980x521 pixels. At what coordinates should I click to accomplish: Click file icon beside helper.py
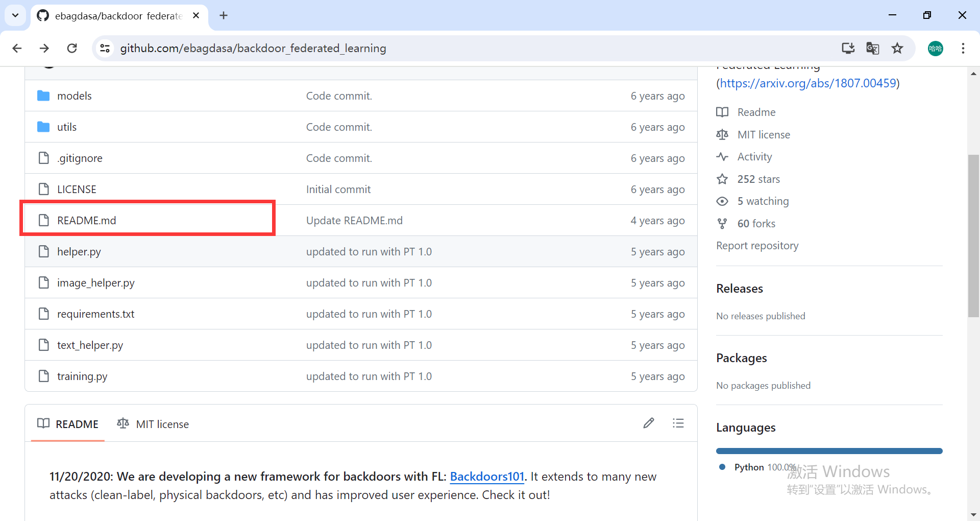(44, 252)
